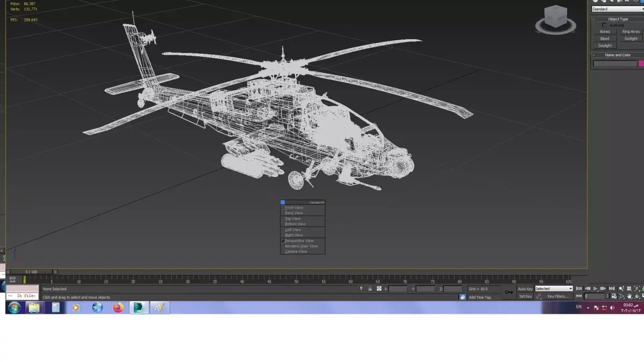Click the current frame number field
Screen dimensions: 644x362
point(595,296)
